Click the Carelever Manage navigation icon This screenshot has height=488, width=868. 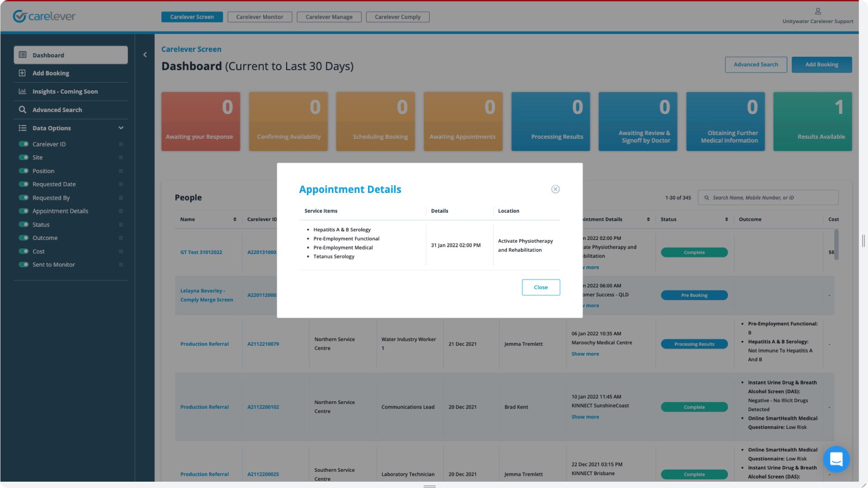click(x=329, y=17)
